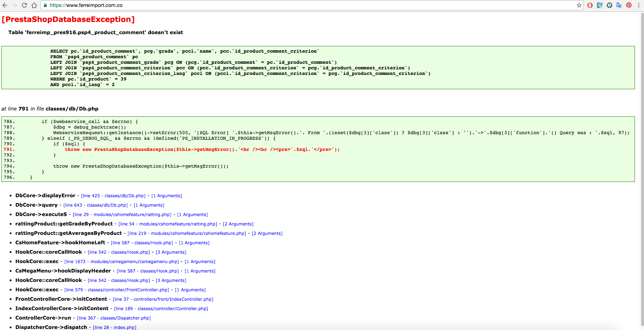This screenshot has width=644, height=330.
Task: Go back to the previous page
Action: click(5, 5)
